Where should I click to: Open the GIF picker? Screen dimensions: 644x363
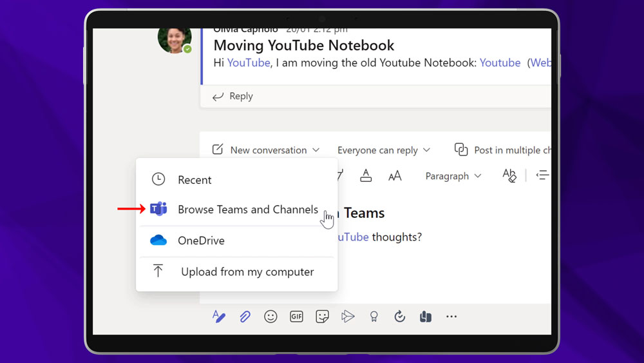296,317
